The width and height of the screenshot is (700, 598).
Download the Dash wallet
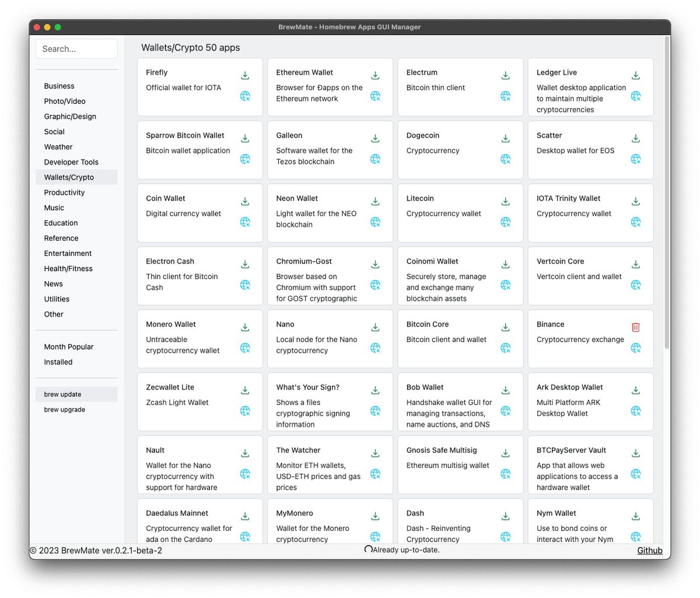(505, 516)
